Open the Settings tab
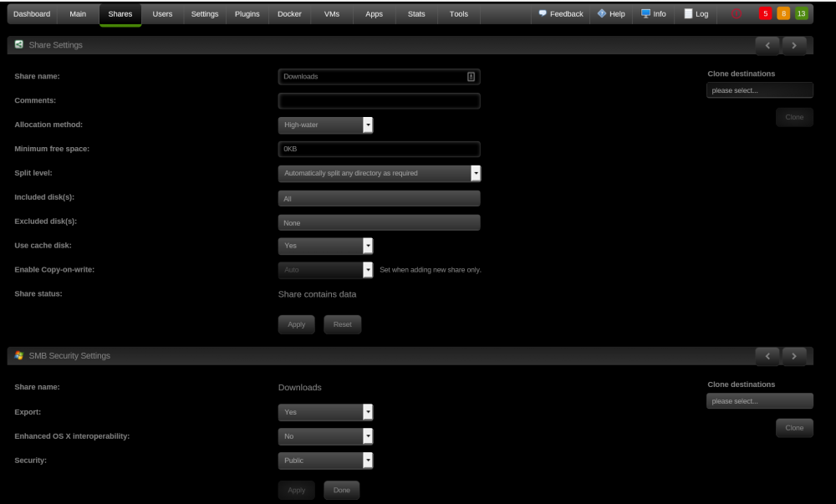The height and width of the screenshot is (504, 836). pyautogui.click(x=205, y=14)
